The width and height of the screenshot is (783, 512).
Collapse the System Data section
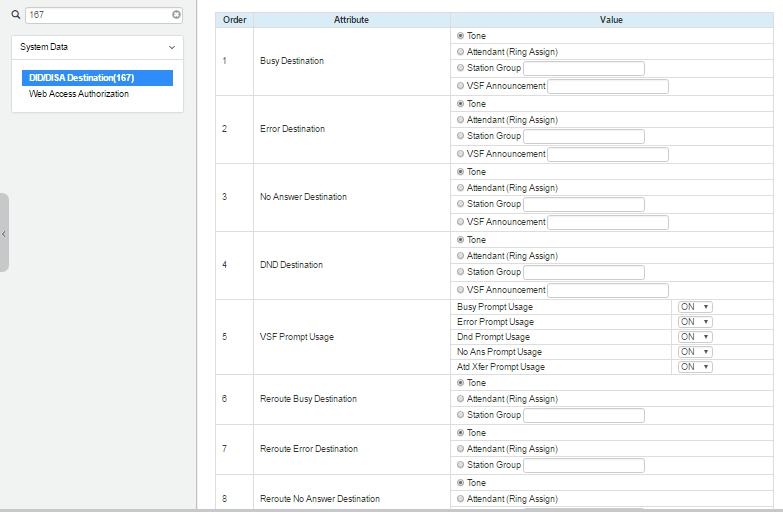click(x=171, y=47)
